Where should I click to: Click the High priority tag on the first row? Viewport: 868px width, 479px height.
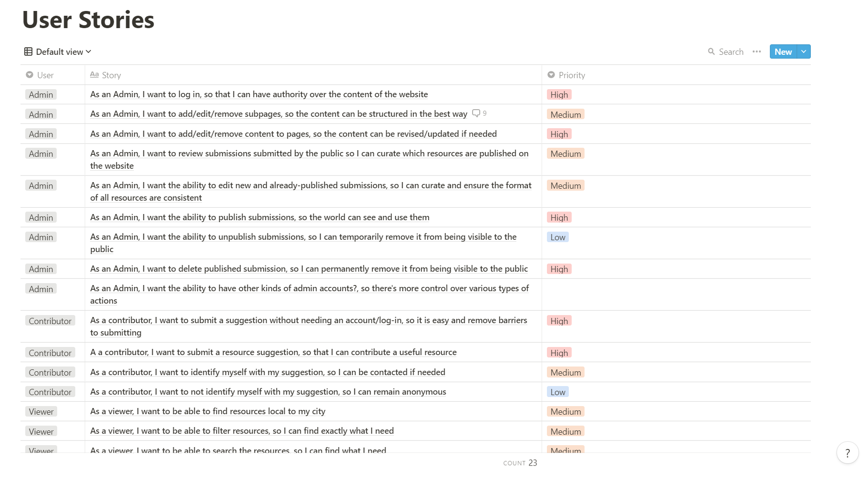[x=559, y=95]
